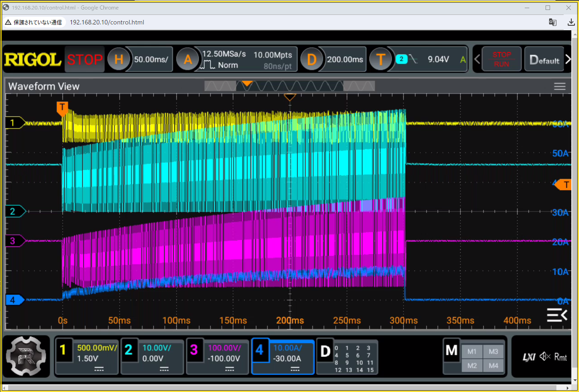The width and height of the screenshot is (579, 392).
Task: Open the Trigger T menu icon
Action: [381, 59]
